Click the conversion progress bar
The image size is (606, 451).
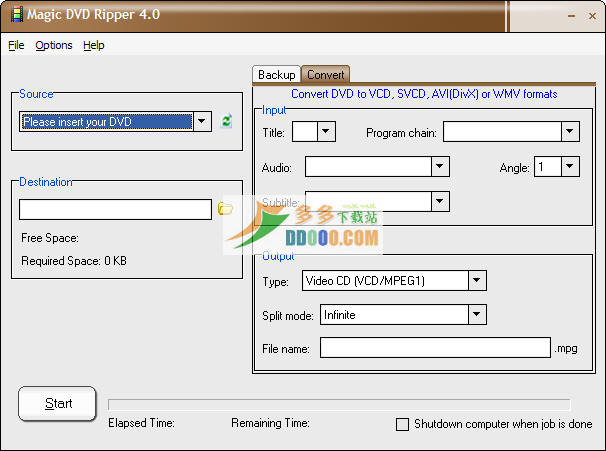point(339,405)
